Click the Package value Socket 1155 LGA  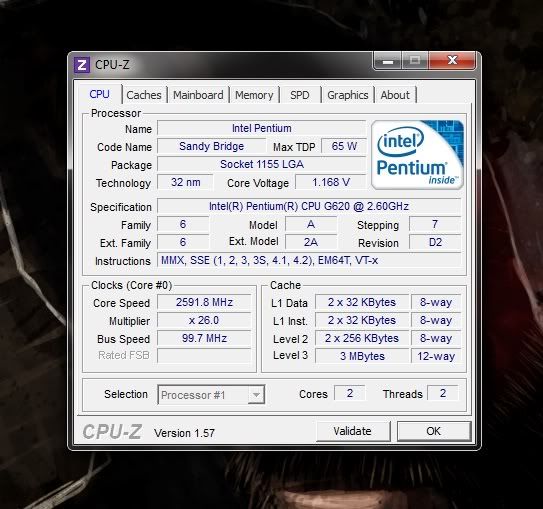click(261, 164)
